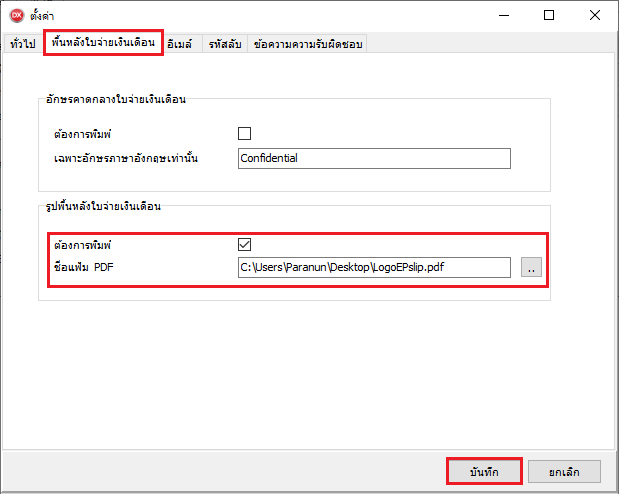Screen dimensions: 619x494
Task: Open the อีเมล์ tab
Action: pos(182,44)
